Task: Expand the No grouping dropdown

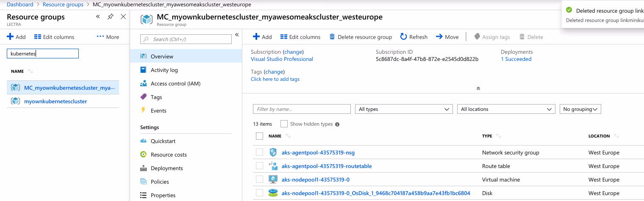Action: click(x=580, y=109)
